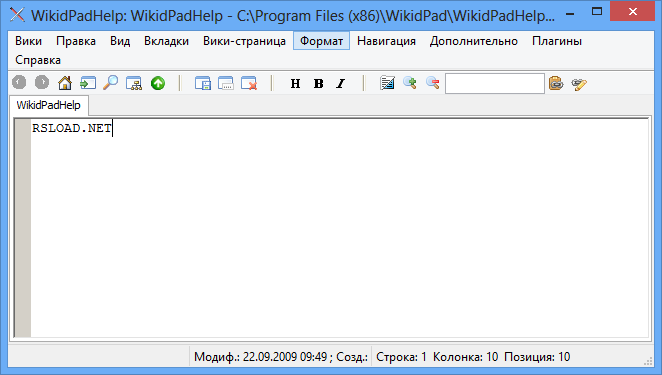Click the Open wiki word icon
Screen dimensions: 662x375
88,82
